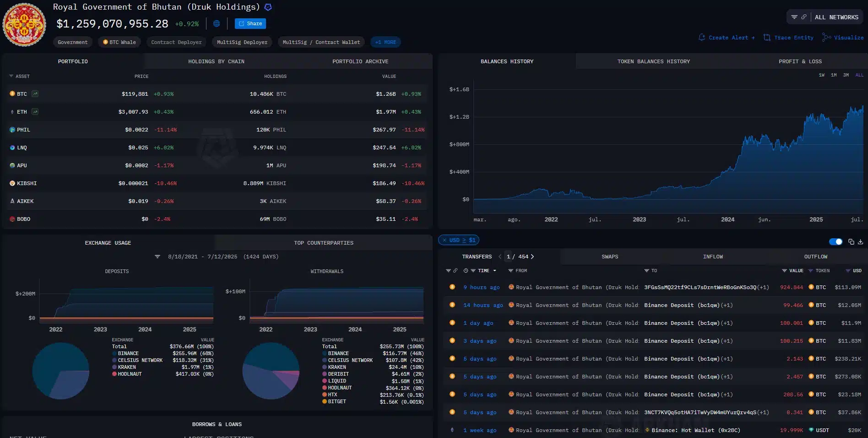
Task: Click the PHIL token icon in portfolio
Action: (x=12, y=130)
